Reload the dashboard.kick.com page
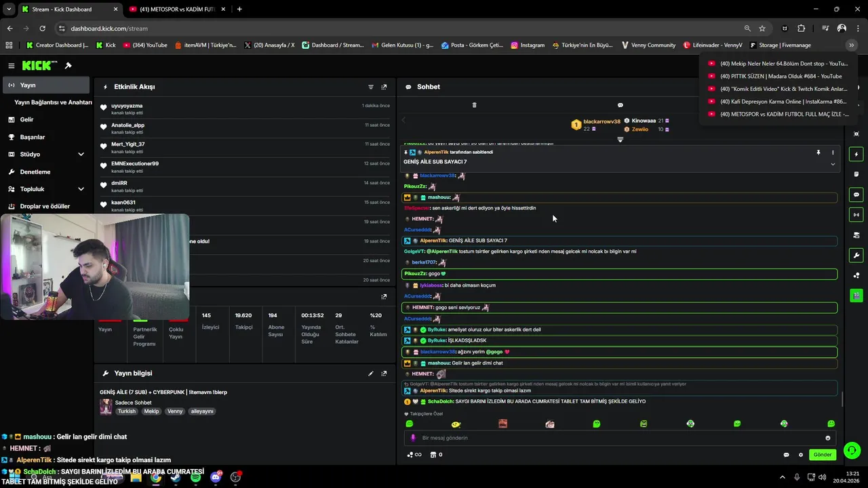 click(42, 28)
